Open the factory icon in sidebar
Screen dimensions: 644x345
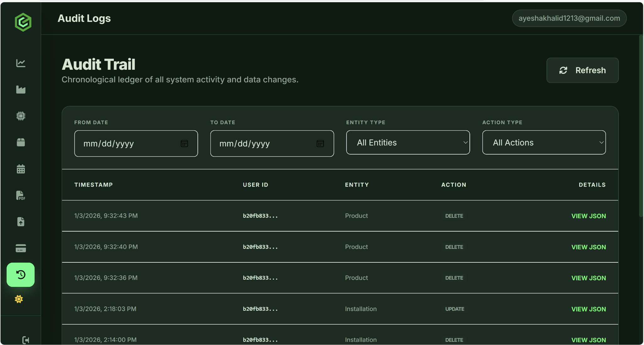21,90
